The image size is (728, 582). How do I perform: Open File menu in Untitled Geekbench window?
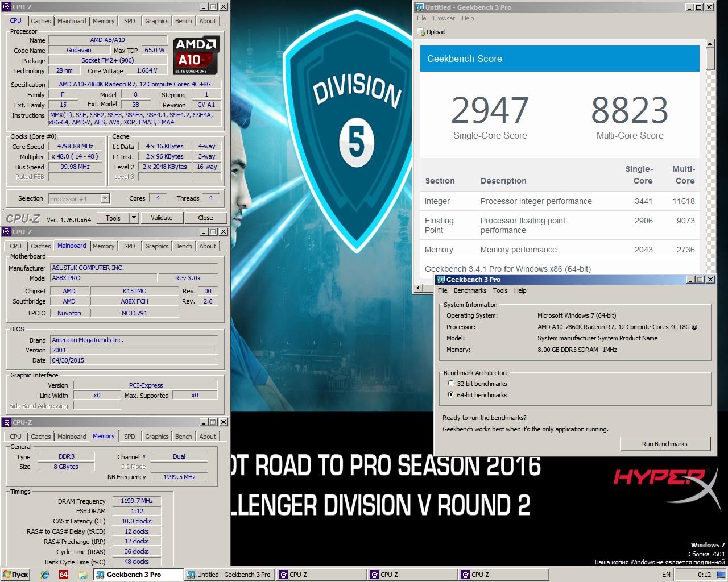pyautogui.click(x=421, y=18)
